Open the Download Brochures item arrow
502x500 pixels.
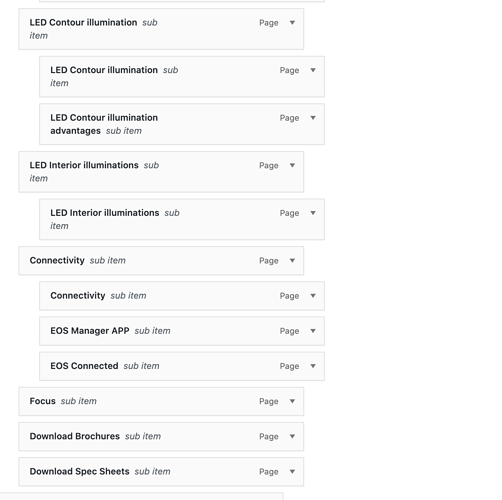point(292,437)
